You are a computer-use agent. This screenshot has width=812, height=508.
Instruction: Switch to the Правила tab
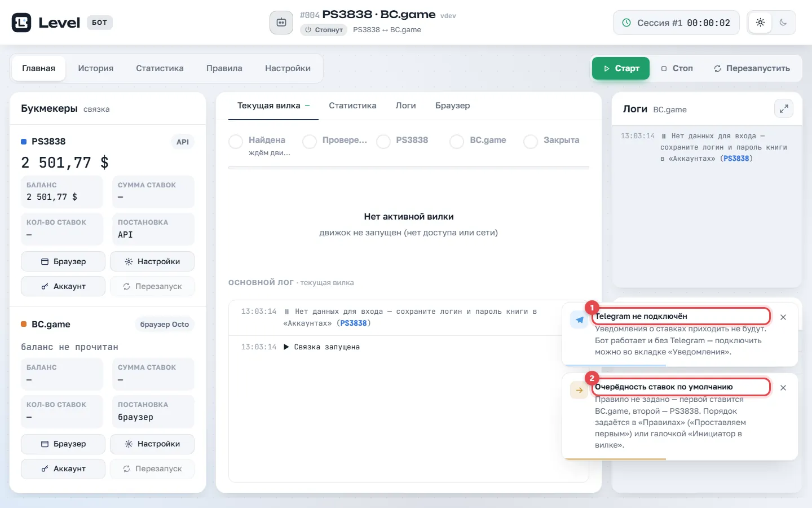coord(224,68)
